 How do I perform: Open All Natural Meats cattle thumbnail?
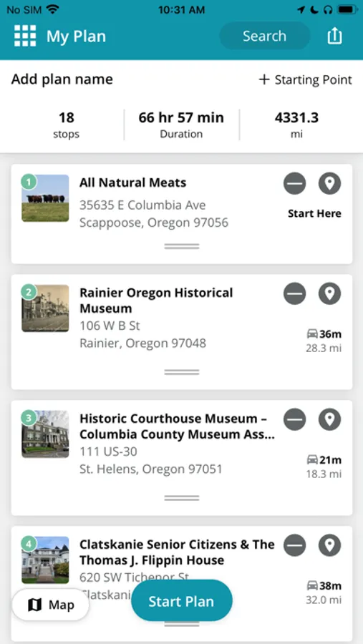point(45,198)
